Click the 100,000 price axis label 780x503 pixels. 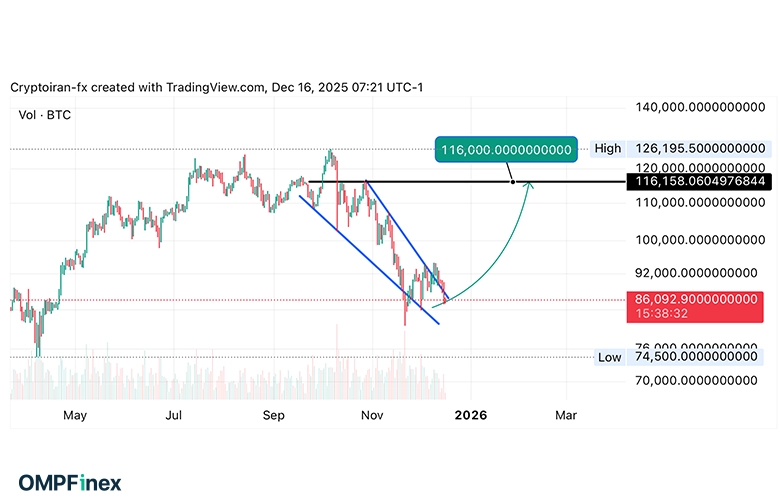(x=699, y=240)
